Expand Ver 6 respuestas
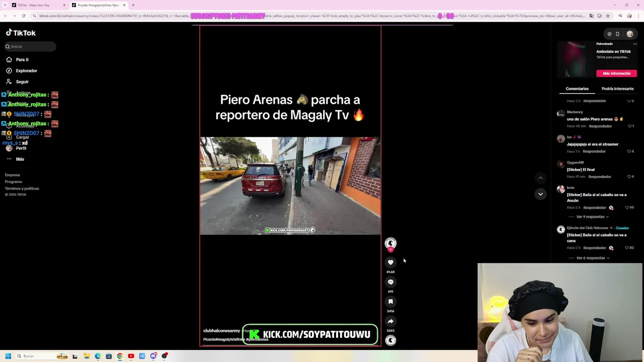The image size is (644, 362). pyautogui.click(x=593, y=258)
